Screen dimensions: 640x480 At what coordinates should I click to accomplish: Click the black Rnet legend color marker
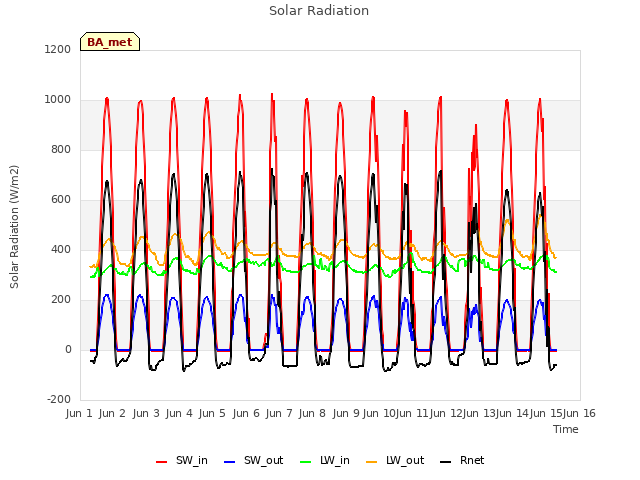pos(446,462)
